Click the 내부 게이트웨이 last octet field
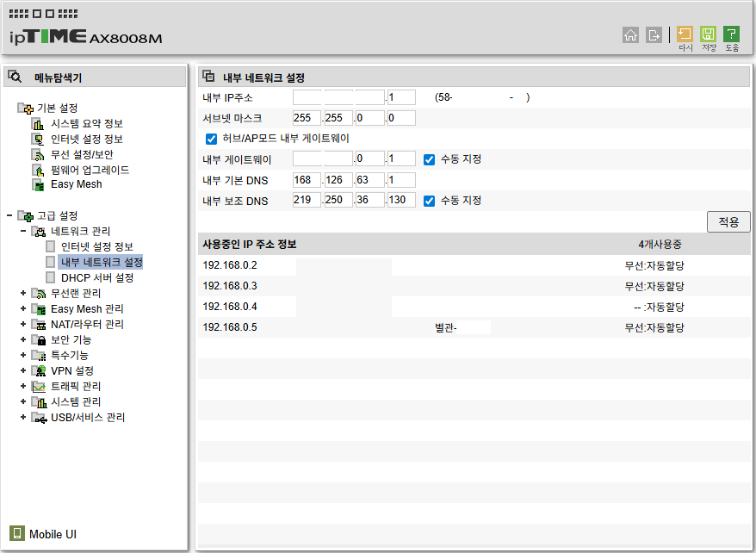This screenshot has height=553, width=756. coord(401,158)
